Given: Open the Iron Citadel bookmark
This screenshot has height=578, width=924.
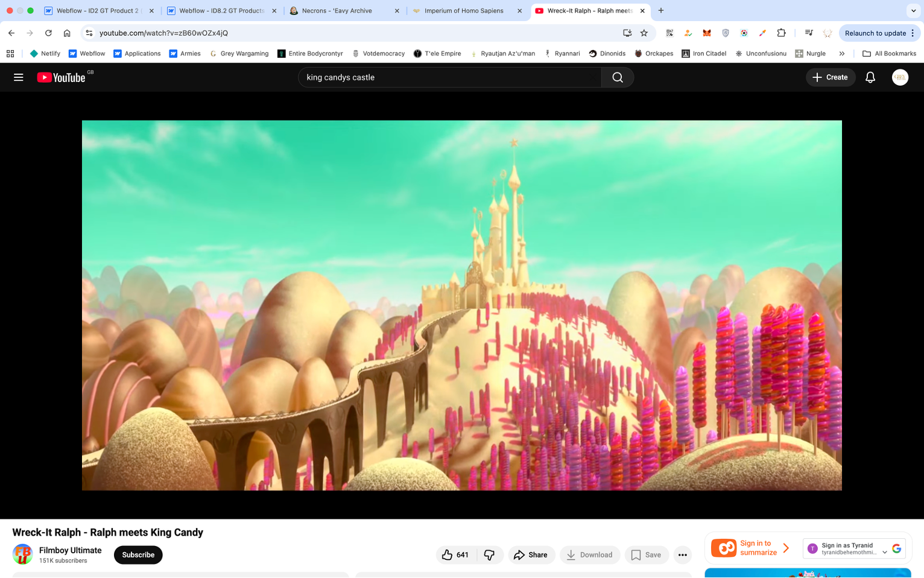Looking at the screenshot, I should click(x=704, y=54).
